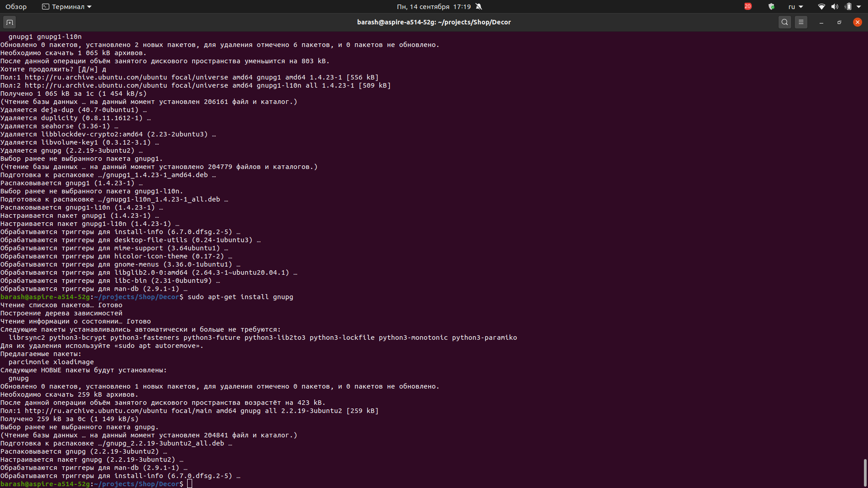Restore the terminal window size

point(840,22)
